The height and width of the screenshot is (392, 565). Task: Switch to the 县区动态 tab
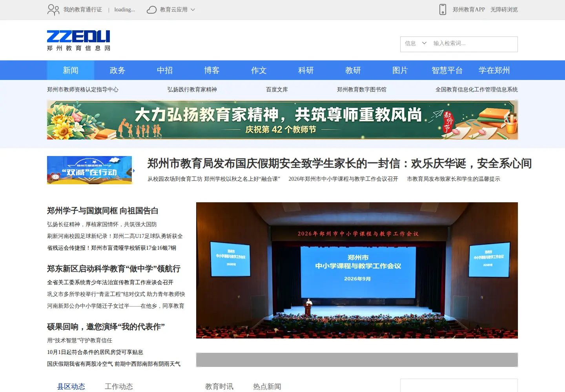point(71,387)
